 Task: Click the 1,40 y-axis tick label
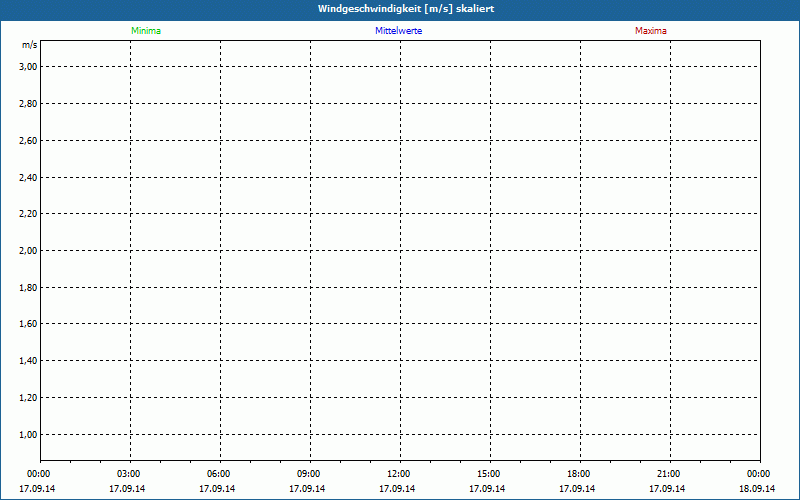point(28,361)
